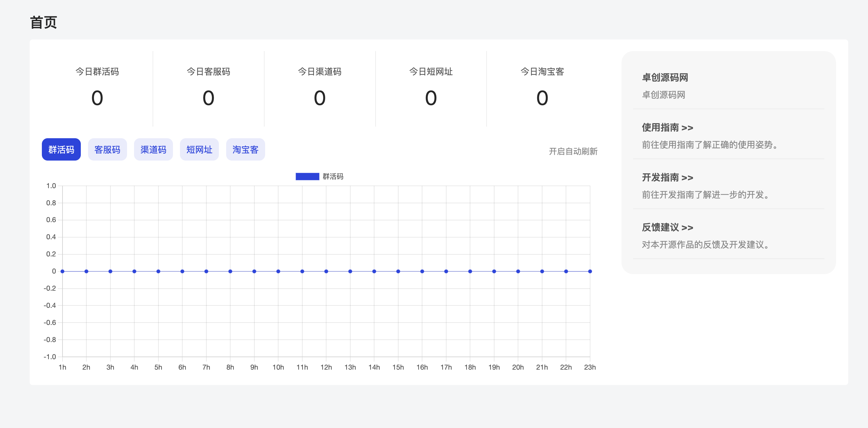This screenshot has width=868, height=428.
Task: Switch to the 客服码 tab
Action: 107,150
